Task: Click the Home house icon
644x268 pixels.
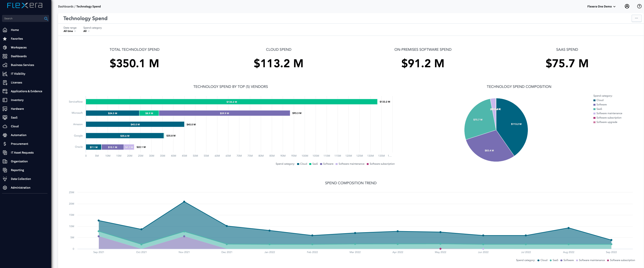Action: click(x=5, y=30)
